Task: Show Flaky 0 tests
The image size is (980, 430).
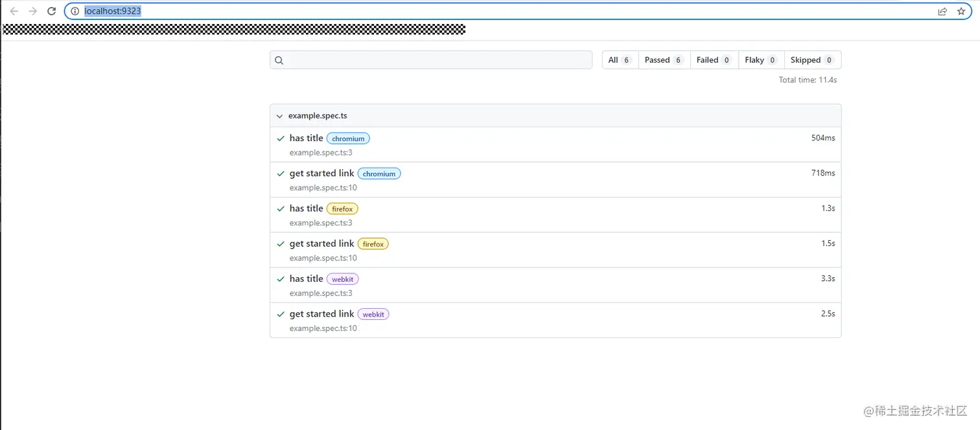Action: point(762,60)
